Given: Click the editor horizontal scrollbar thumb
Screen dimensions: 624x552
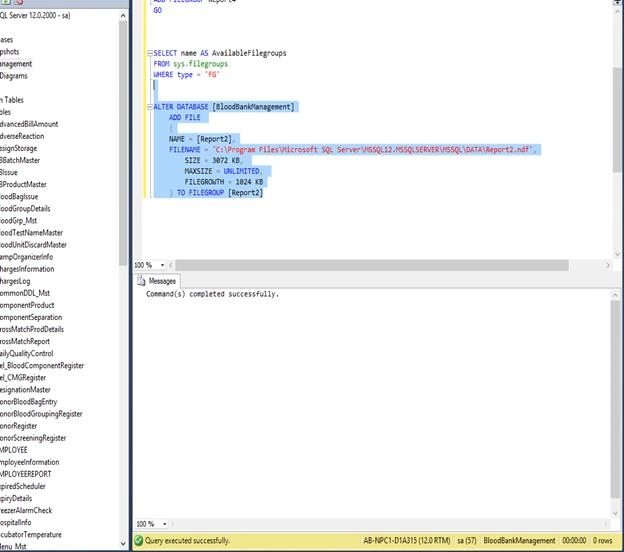Looking at the screenshot, I should (x=372, y=265).
